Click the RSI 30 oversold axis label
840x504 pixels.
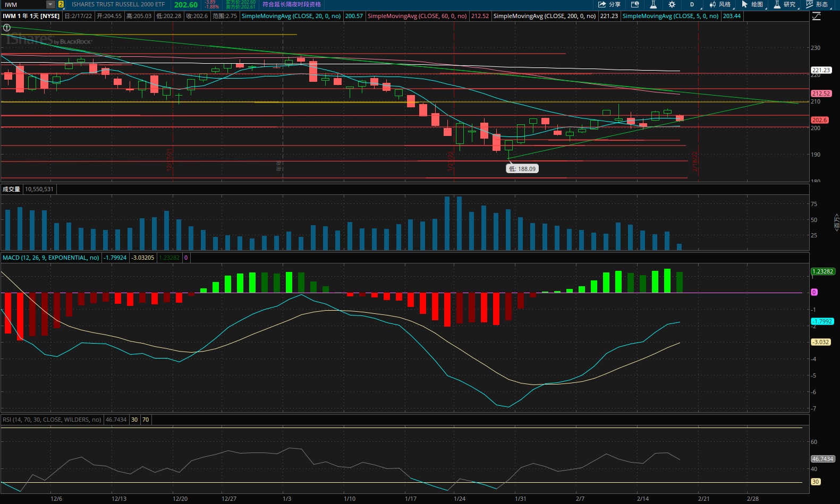click(x=816, y=482)
